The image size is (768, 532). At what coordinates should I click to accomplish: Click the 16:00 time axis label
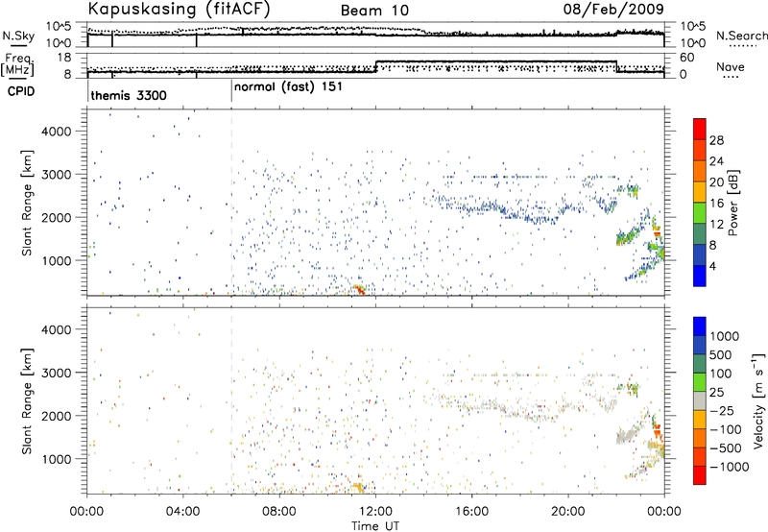point(471,511)
